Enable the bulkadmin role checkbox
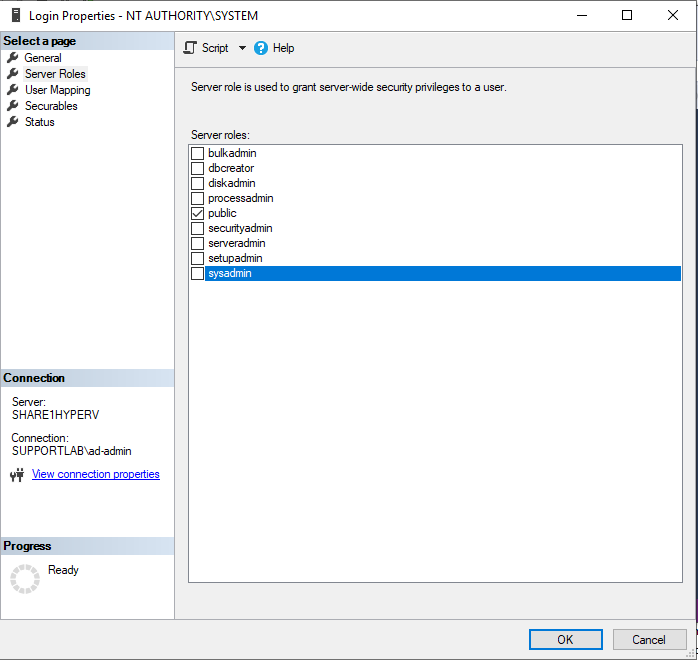Image resolution: width=698 pixels, height=660 pixels. tap(197, 154)
